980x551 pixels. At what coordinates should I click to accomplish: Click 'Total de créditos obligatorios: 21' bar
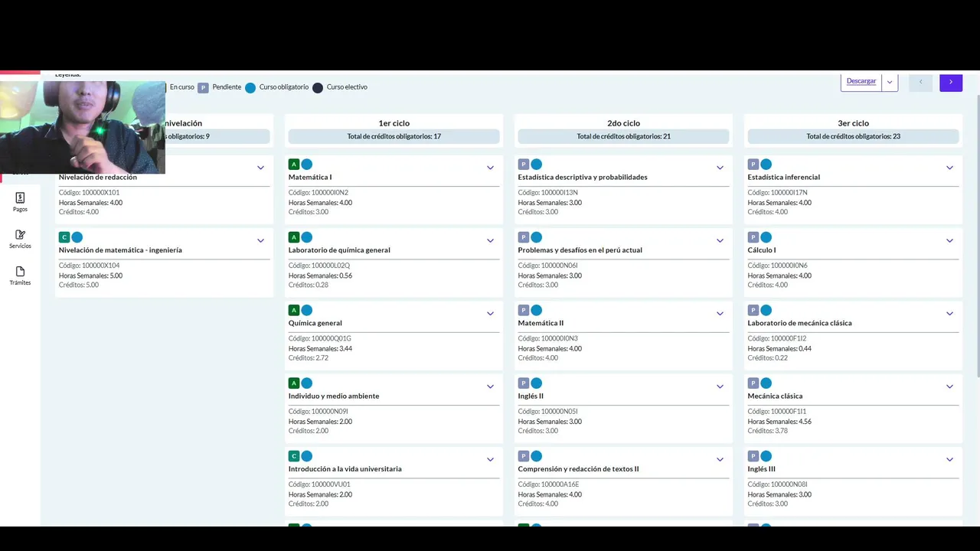[x=623, y=136]
